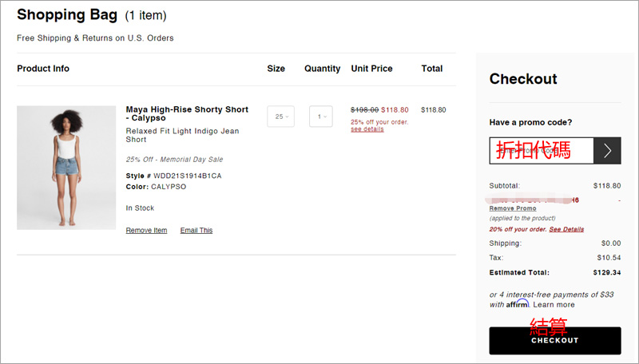Open See Details for 20% off
This screenshot has height=364, width=639.
(566, 229)
